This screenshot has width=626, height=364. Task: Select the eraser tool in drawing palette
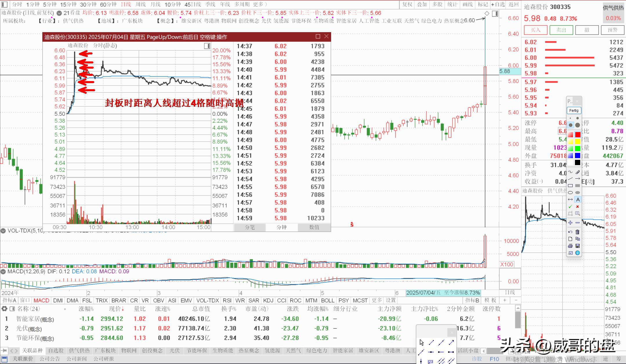(578, 172)
